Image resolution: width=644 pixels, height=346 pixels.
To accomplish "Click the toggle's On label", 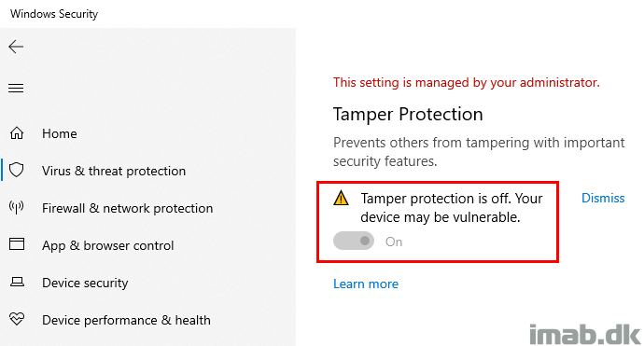I will 394,242.
